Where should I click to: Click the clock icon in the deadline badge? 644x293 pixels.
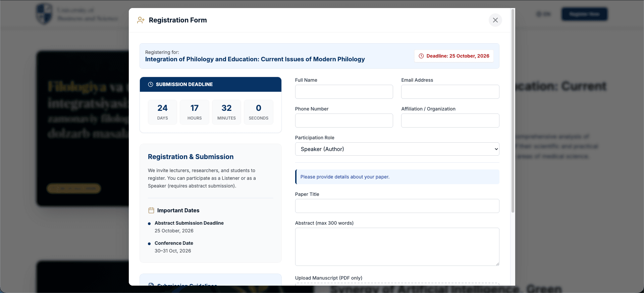pyautogui.click(x=421, y=56)
